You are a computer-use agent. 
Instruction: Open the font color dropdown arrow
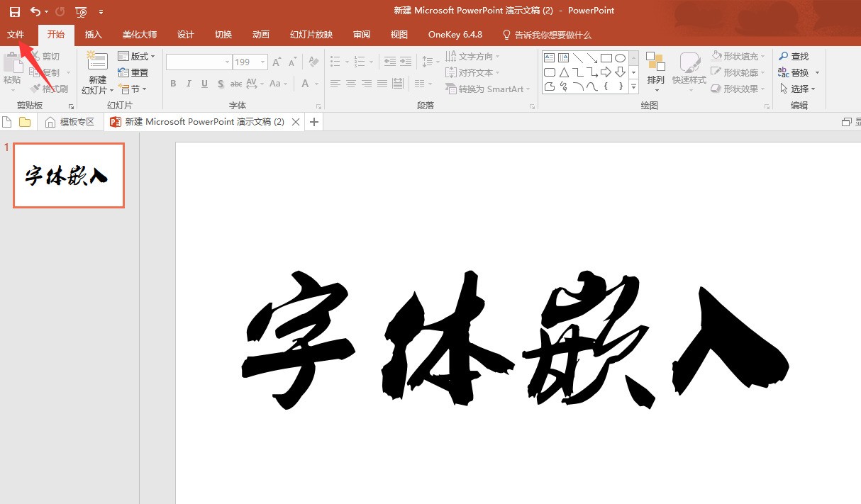coord(317,84)
